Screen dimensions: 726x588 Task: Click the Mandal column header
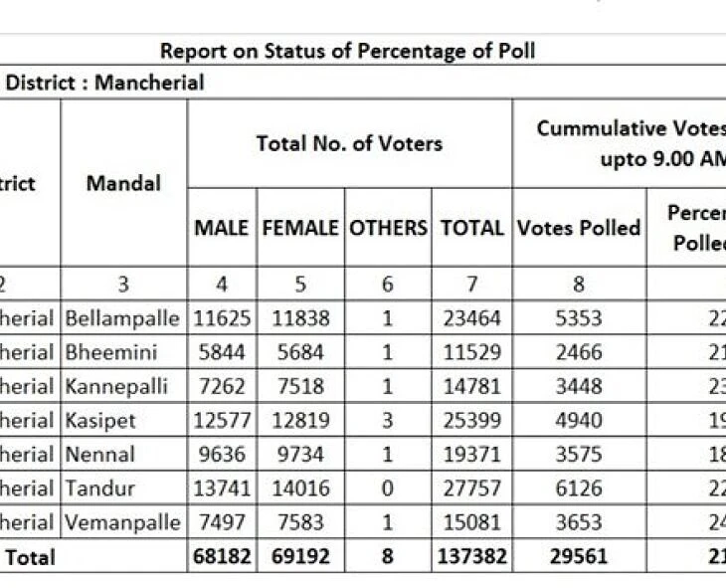click(x=123, y=183)
